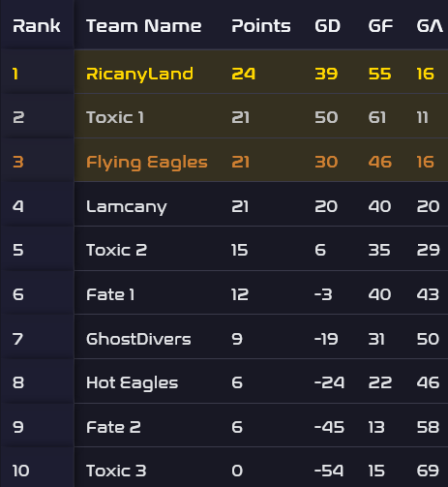
Task: Click the Lamcany team name
Action: (127, 206)
